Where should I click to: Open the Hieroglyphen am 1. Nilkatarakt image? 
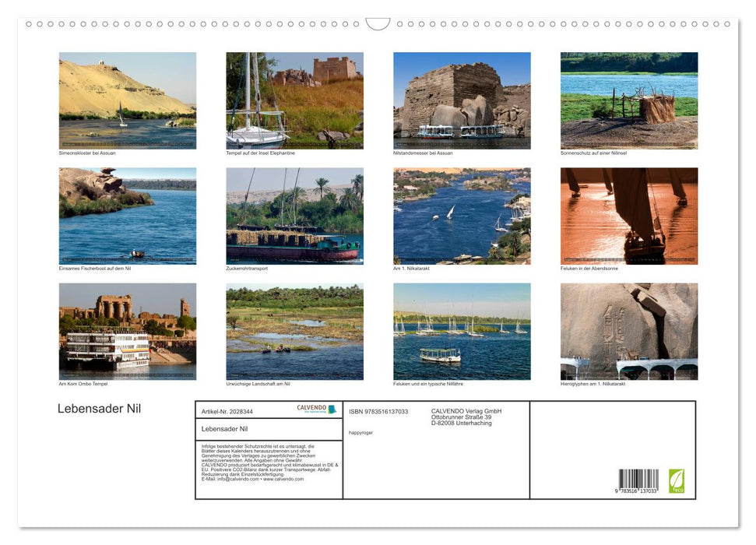(x=628, y=331)
